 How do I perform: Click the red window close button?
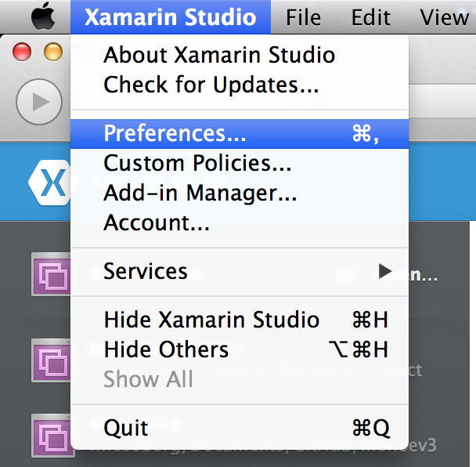[22, 52]
